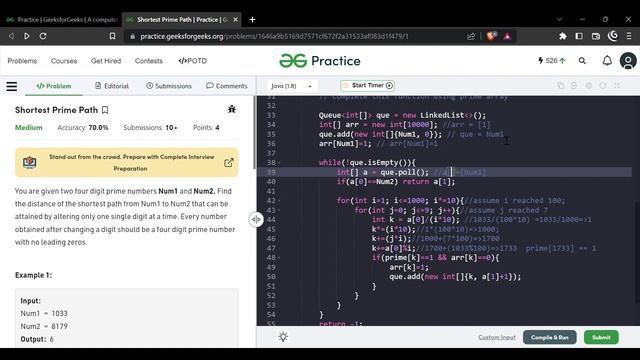The height and width of the screenshot is (360, 640).
Task: Open the user profile avatar
Action: coord(628,61)
